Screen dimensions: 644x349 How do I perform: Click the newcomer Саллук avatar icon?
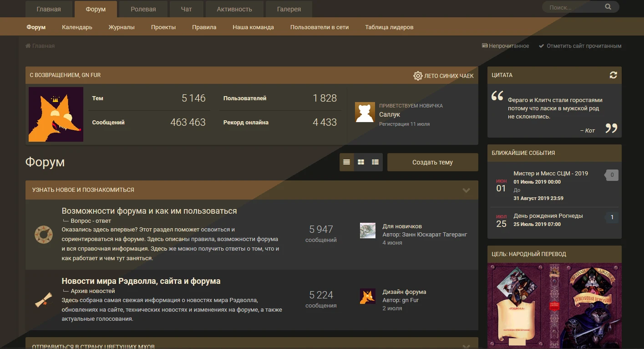365,113
